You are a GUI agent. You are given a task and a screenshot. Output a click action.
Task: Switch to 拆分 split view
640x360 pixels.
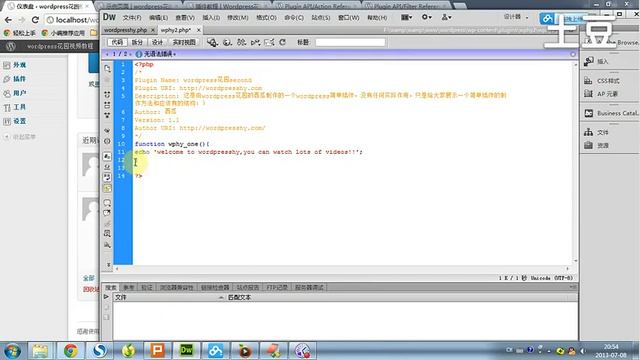tap(137, 42)
